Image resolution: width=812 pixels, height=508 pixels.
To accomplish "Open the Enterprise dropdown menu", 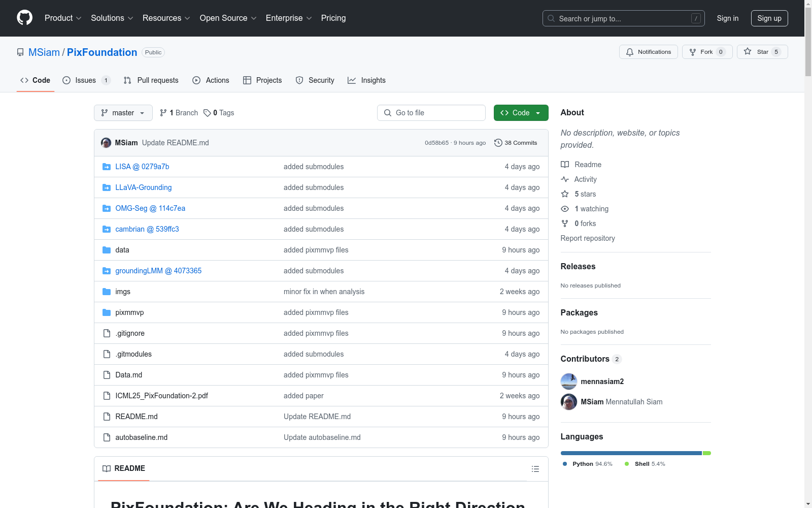I will tap(289, 18).
